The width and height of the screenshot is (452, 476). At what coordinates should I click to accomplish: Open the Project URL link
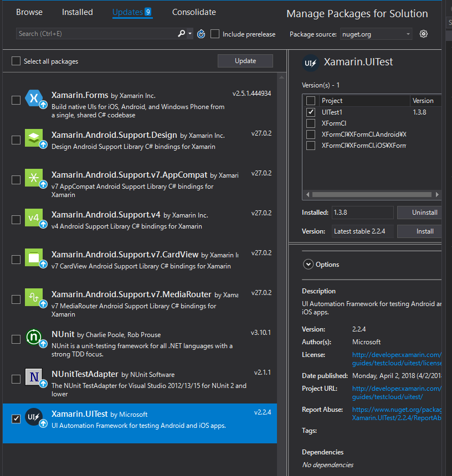tap(397, 392)
